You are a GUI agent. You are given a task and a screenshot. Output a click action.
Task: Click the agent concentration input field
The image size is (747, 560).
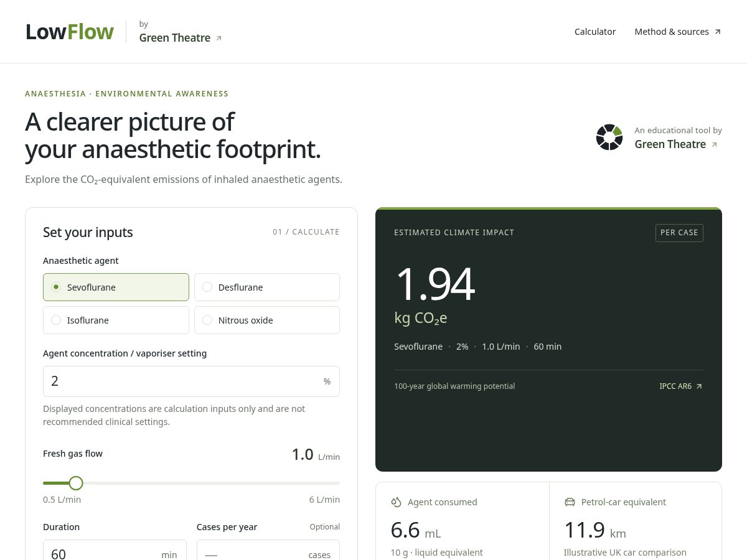point(191,381)
